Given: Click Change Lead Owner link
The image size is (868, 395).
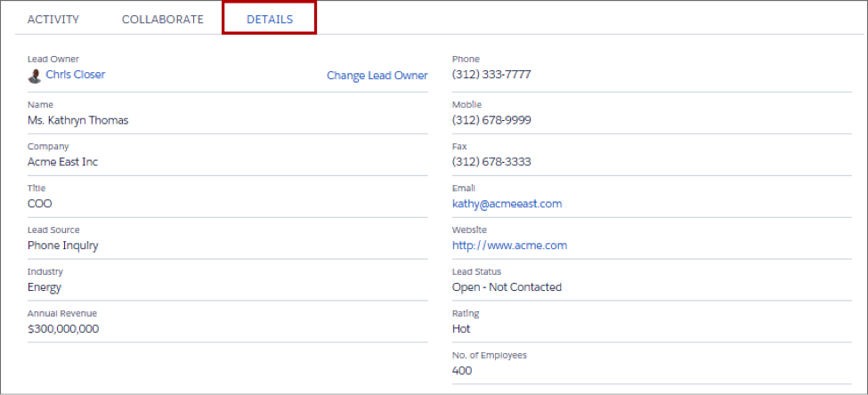Looking at the screenshot, I should click(x=377, y=76).
